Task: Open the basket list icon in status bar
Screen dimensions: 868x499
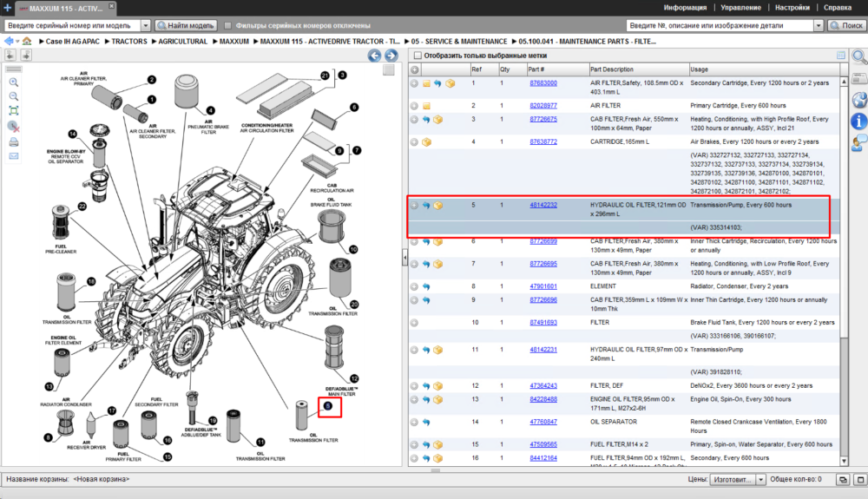Action: click(843, 480)
